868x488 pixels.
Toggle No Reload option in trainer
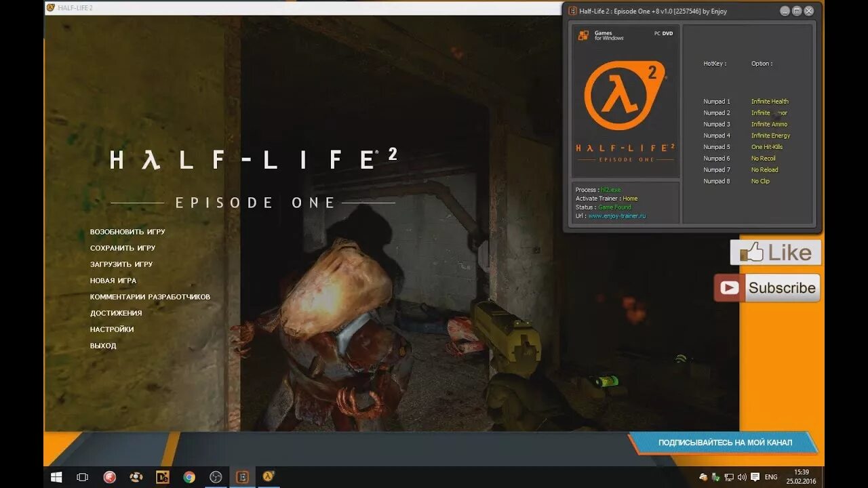pyautogui.click(x=765, y=170)
